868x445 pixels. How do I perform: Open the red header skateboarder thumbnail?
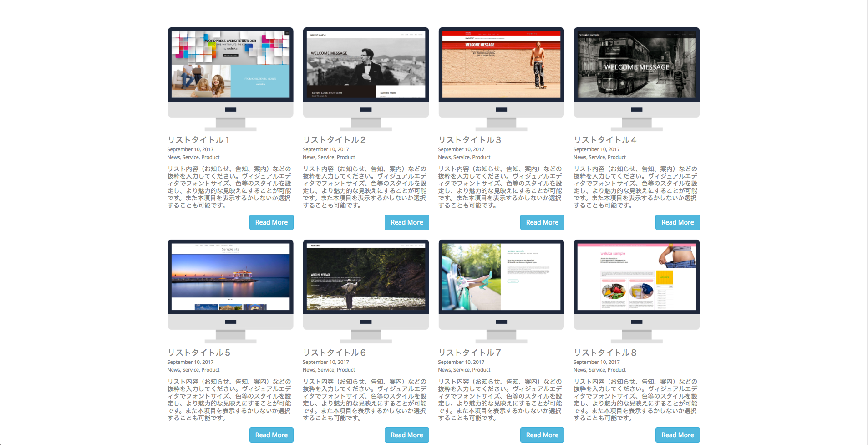tap(501, 79)
